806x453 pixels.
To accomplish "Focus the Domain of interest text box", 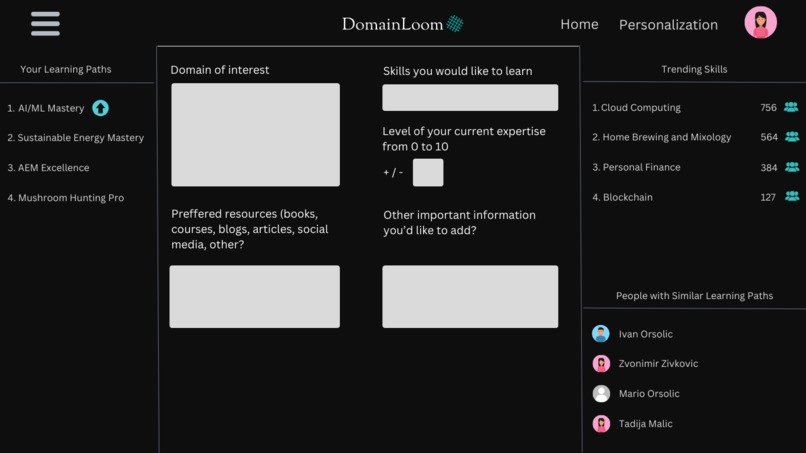I will pyautogui.click(x=255, y=135).
